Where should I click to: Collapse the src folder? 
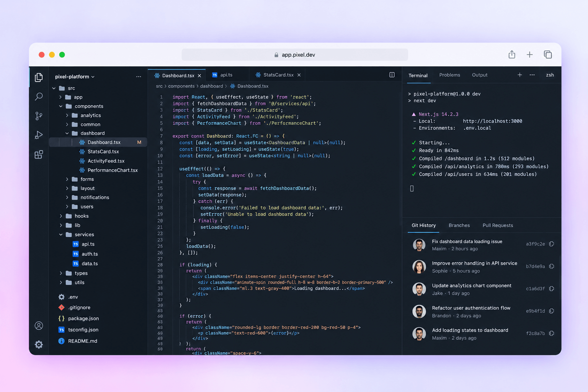54,88
